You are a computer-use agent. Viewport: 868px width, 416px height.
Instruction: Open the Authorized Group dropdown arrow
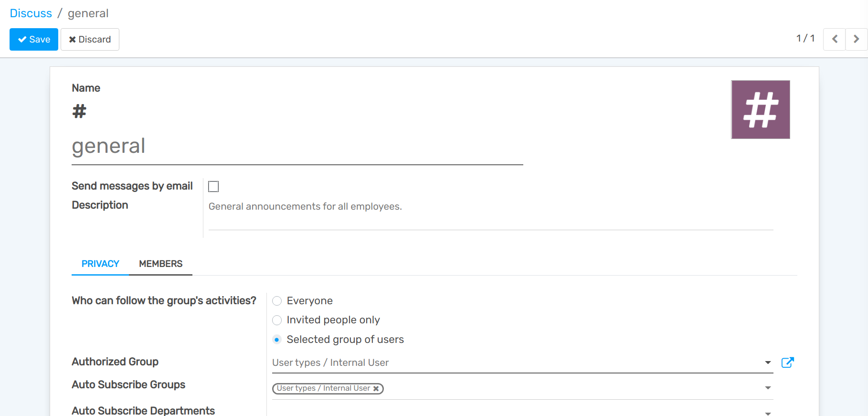768,363
